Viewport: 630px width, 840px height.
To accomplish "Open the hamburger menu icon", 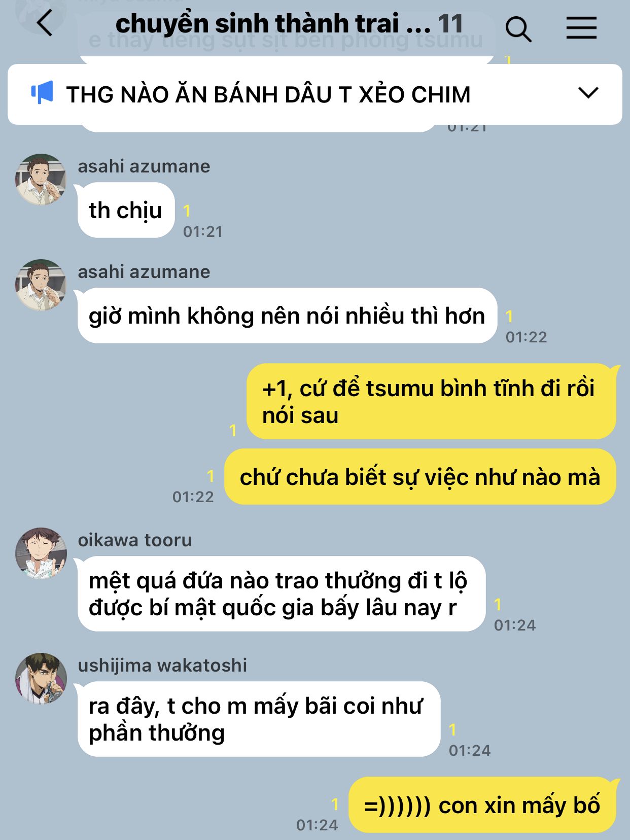I will (581, 27).
